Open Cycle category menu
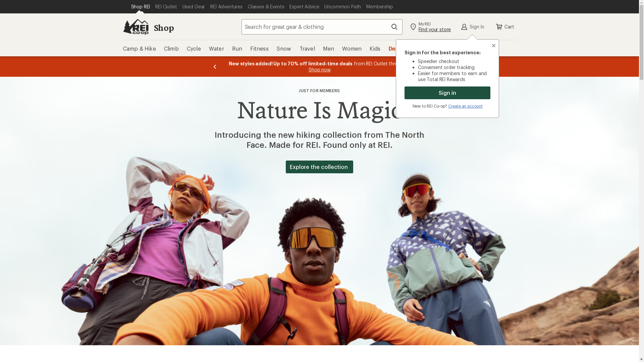Image resolution: width=644 pixels, height=362 pixels. (x=194, y=49)
